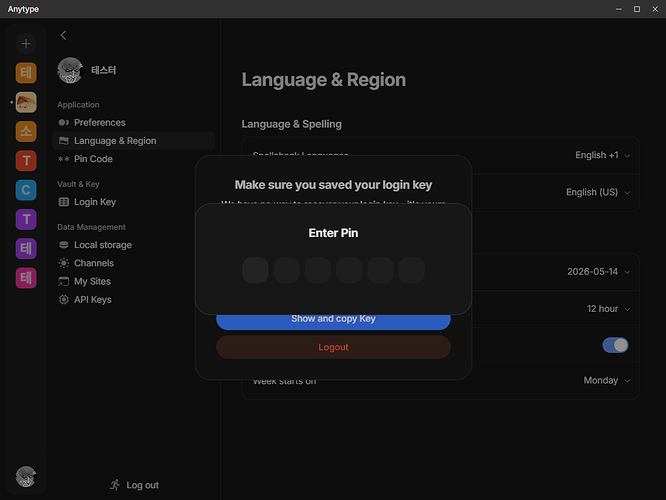
Task: Click the API Keys icon
Action: click(x=64, y=299)
